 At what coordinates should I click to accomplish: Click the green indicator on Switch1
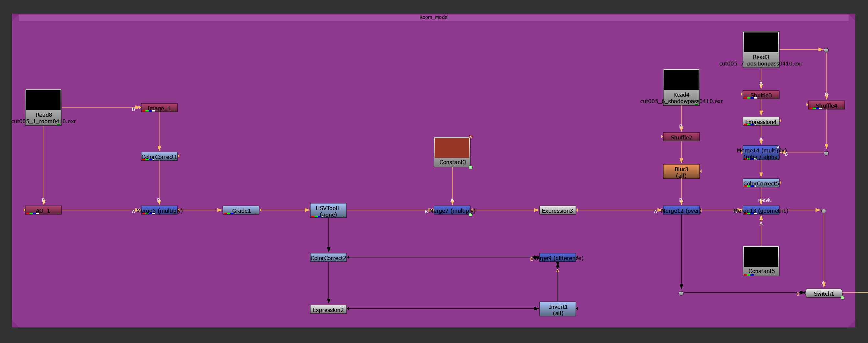(842, 298)
